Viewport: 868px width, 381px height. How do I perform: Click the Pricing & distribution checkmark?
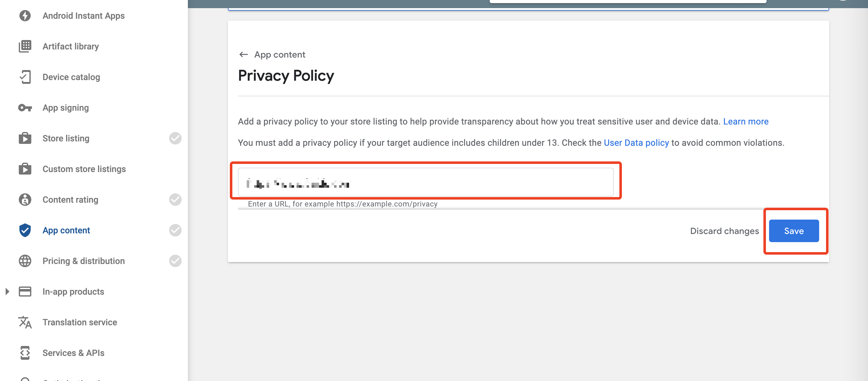click(x=176, y=261)
